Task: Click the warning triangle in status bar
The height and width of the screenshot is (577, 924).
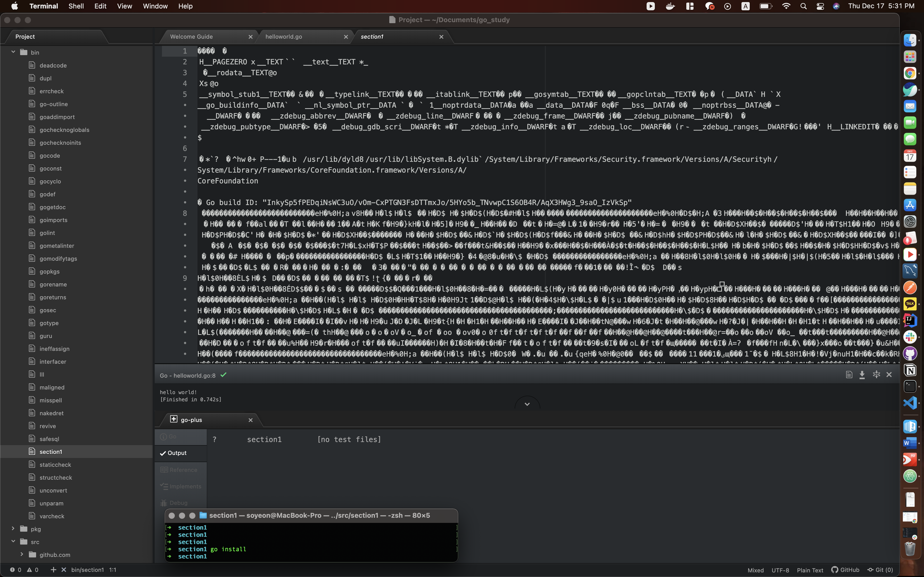Action: [x=29, y=570]
